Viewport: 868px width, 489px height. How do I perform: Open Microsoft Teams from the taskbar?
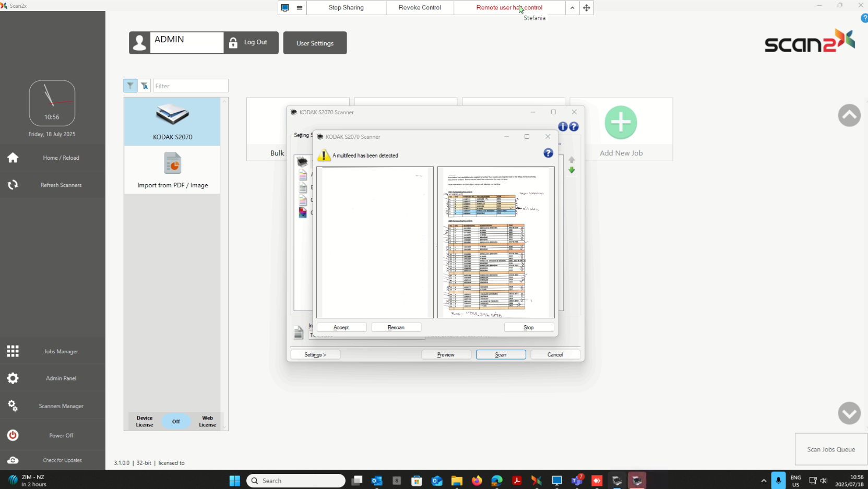pos(577,481)
